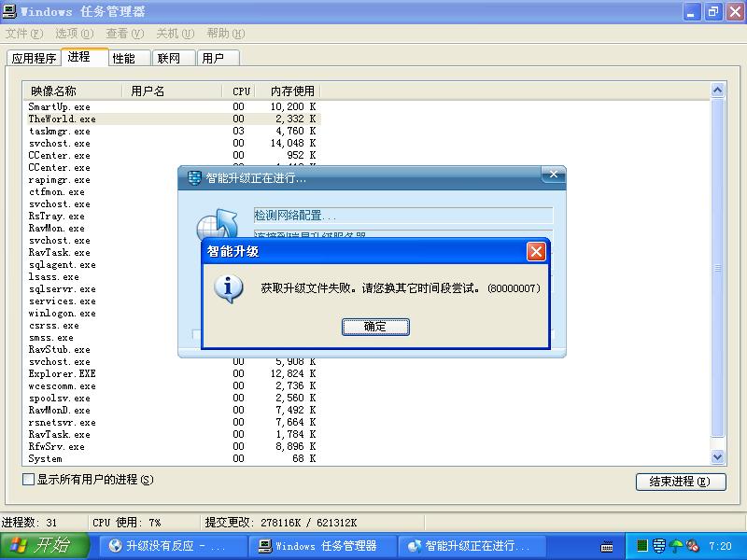Select the Explorer.EXE process row
Viewport: 747px width, 560px height.
172,374
